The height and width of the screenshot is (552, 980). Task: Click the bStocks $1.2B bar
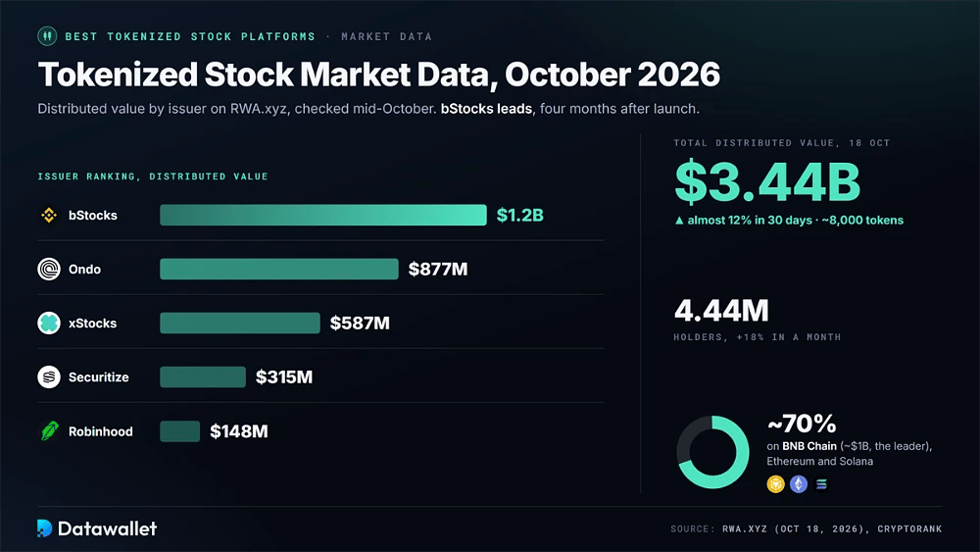(x=323, y=215)
